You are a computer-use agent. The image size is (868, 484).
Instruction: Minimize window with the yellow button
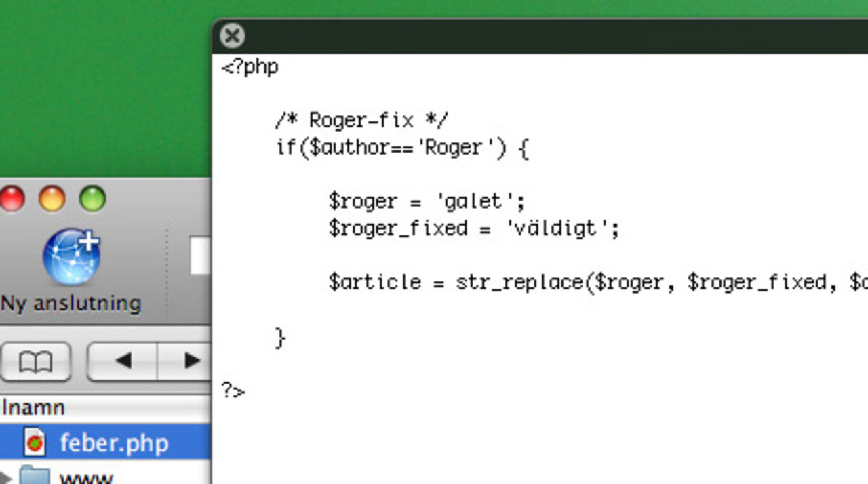pos(52,199)
